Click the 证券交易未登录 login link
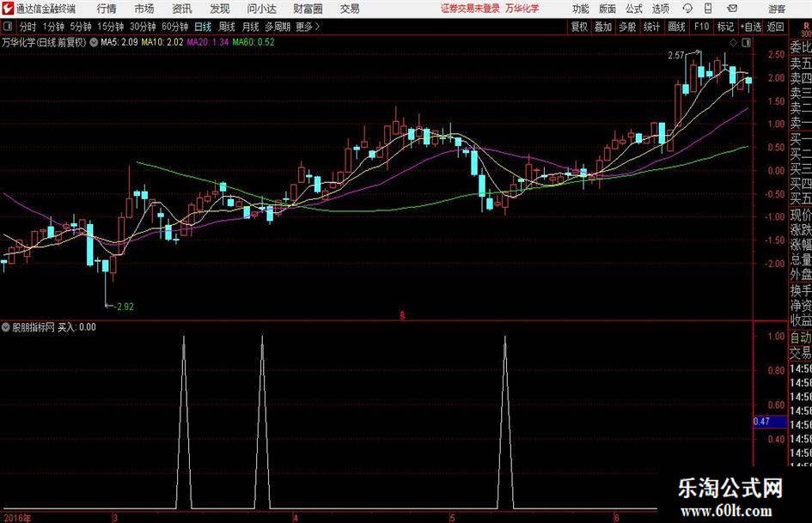The image size is (812, 523). click(470, 9)
